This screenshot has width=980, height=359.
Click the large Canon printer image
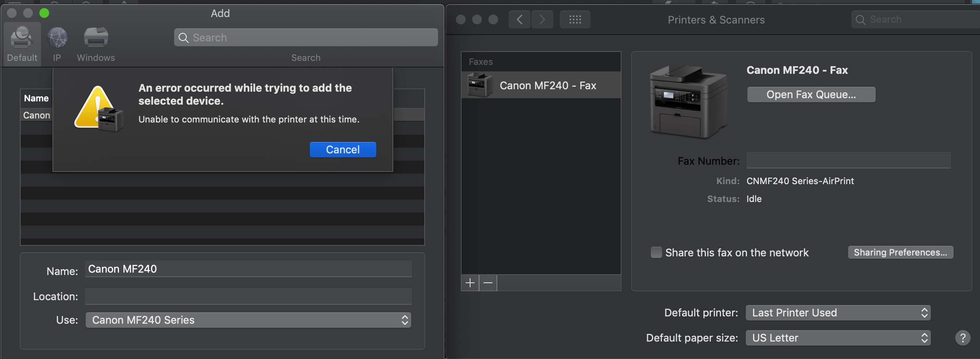coord(689,101)
